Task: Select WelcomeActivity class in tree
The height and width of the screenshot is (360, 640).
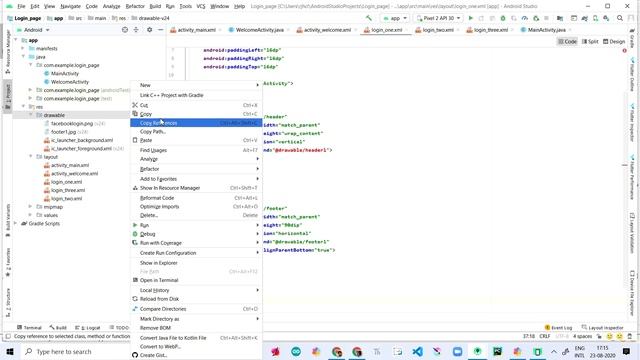Action: click(69, 82)
